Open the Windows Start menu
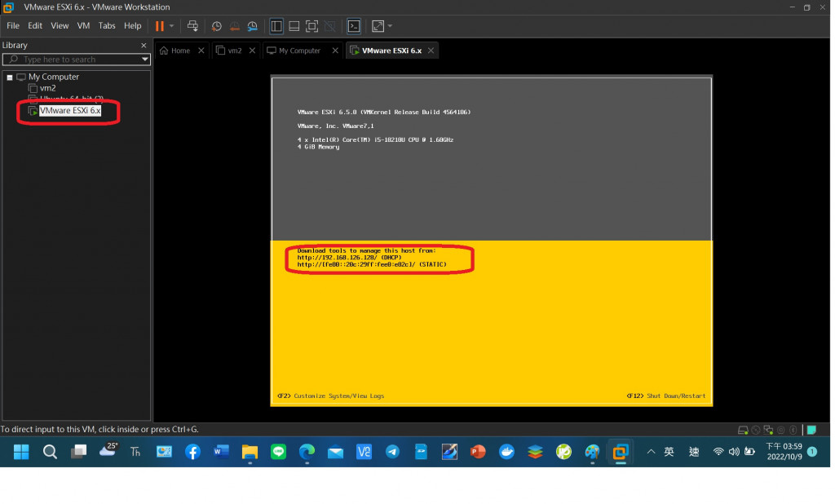The width and height of the screenshot is (835, 504). tap(21, 453)
